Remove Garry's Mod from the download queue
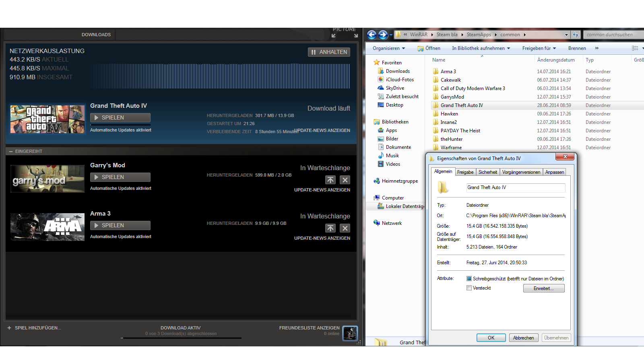Image resolution: width=644 pixels, height=362 pixels. point(345,180)
